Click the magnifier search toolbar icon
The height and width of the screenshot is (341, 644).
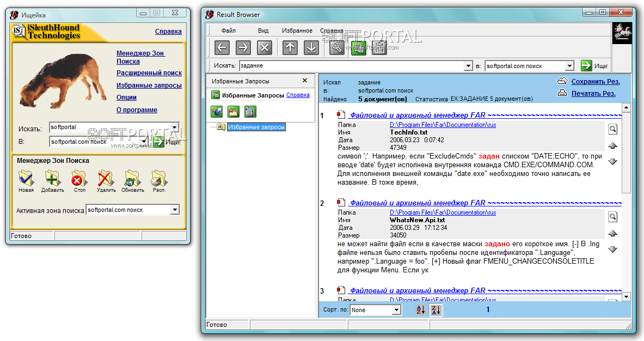pos(337,47)
